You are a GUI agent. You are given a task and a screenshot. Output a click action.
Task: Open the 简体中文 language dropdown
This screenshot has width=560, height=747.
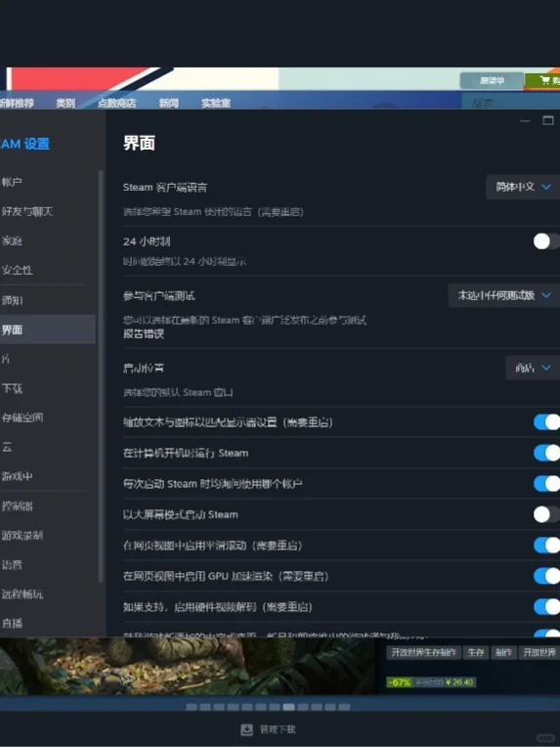[523, 187]
